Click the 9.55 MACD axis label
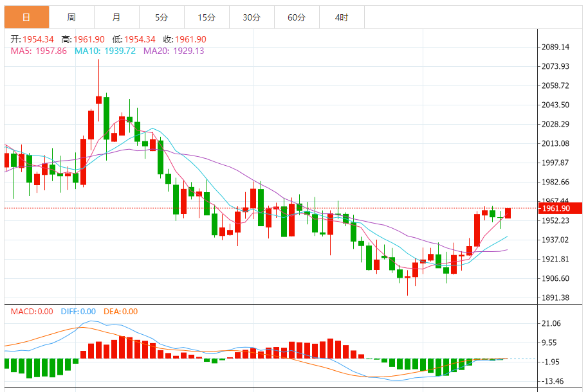 coord(549,343)
